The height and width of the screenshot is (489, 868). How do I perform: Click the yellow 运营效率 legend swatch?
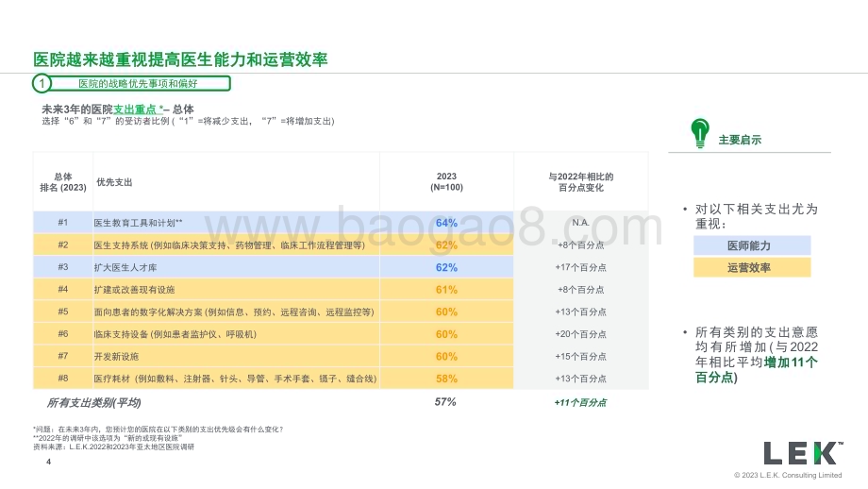pos(752,267)
